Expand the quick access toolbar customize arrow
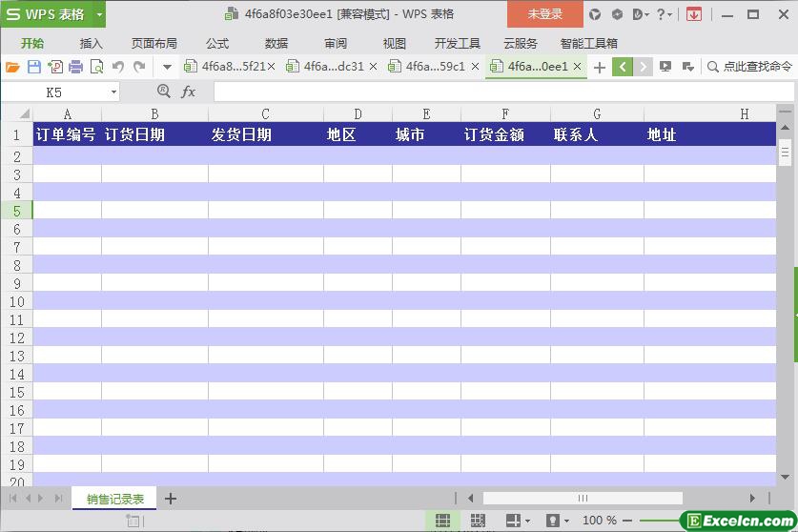This screenshot has width=798, height=532. click(167, 67)
